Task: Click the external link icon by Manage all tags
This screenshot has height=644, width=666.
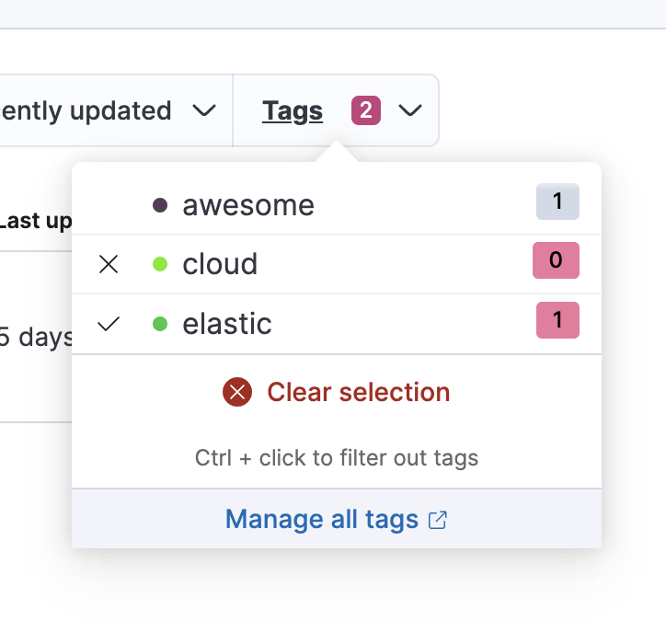Action: pos(438,520)
